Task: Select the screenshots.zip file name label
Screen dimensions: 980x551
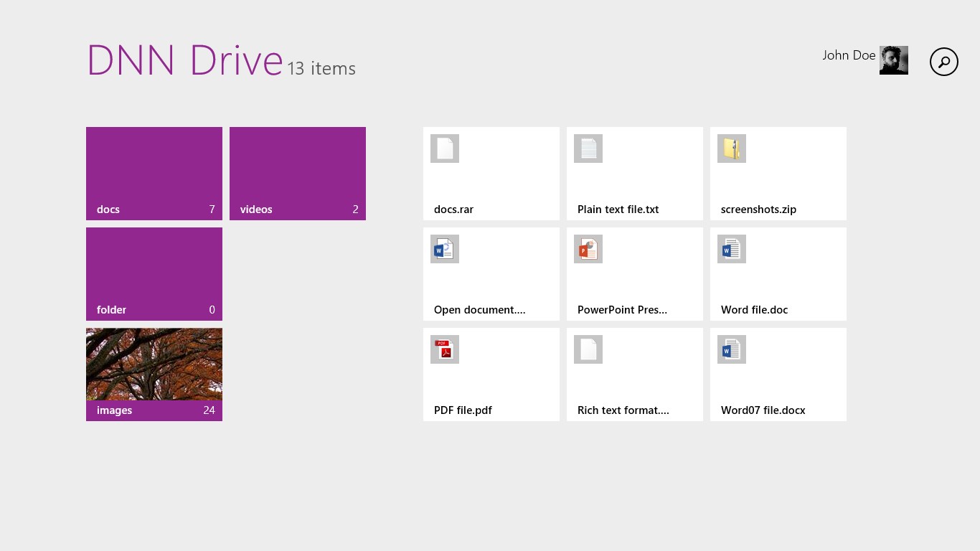Action: (x=758, y=209)
